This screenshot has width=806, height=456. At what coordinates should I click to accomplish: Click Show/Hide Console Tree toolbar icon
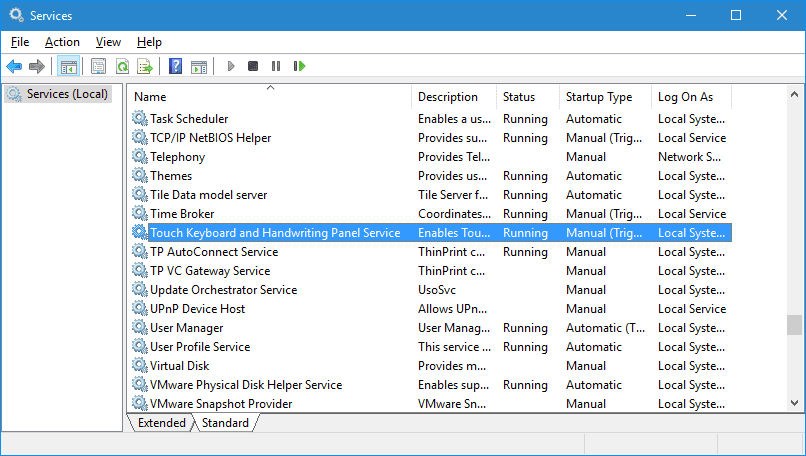click(68, 66)
